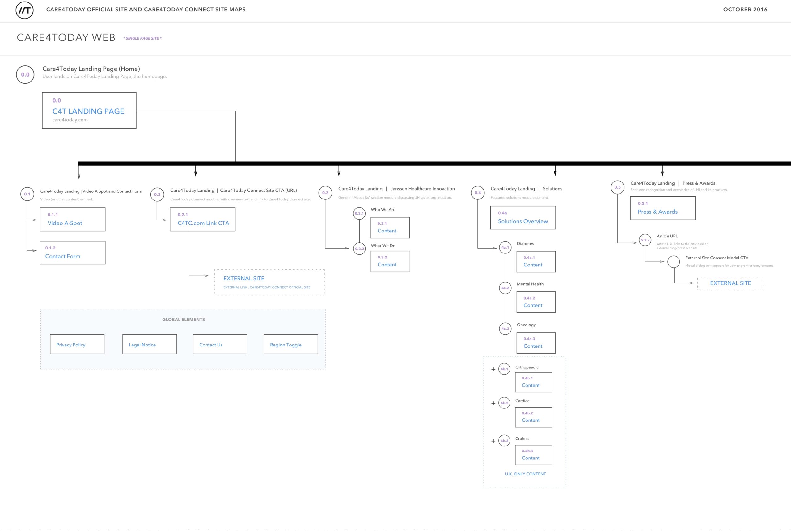Open the C4T LANDING PAGE box

coord(89,111)
